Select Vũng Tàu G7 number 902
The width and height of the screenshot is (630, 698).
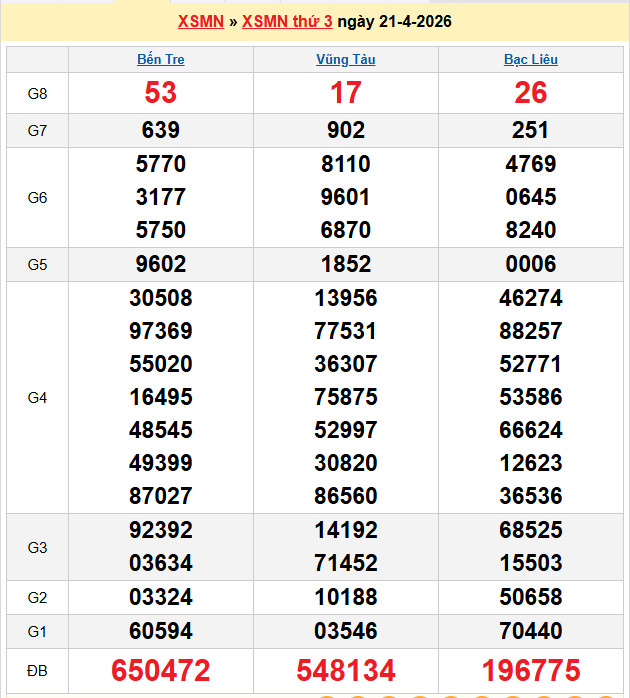click(345, 130)
